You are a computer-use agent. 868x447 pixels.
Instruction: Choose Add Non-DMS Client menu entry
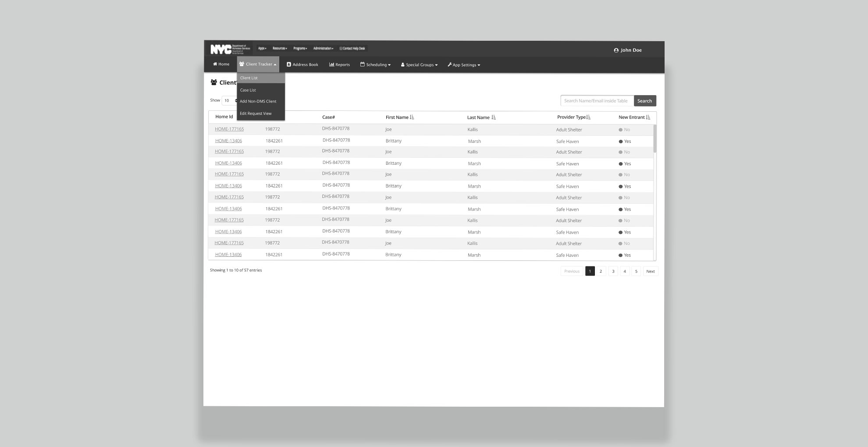[258, 102]
